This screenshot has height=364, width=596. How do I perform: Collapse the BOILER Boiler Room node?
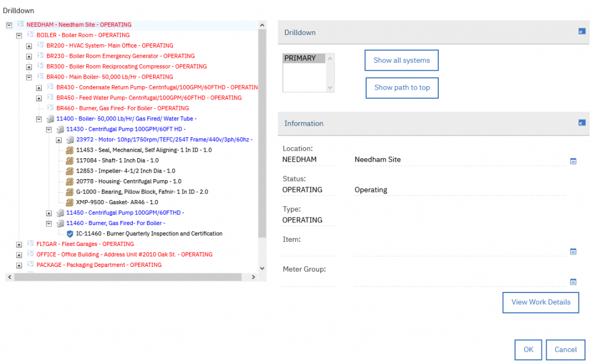point(18,35)
